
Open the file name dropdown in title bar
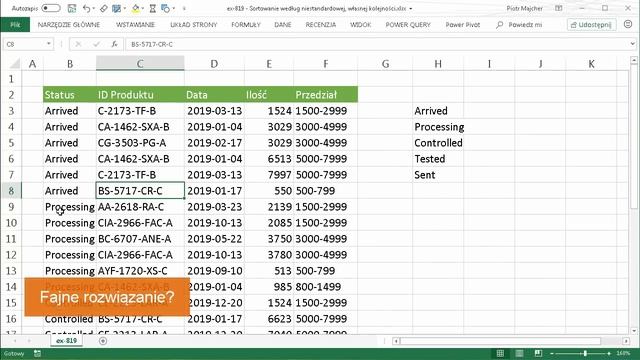click(x=411, y=8)
